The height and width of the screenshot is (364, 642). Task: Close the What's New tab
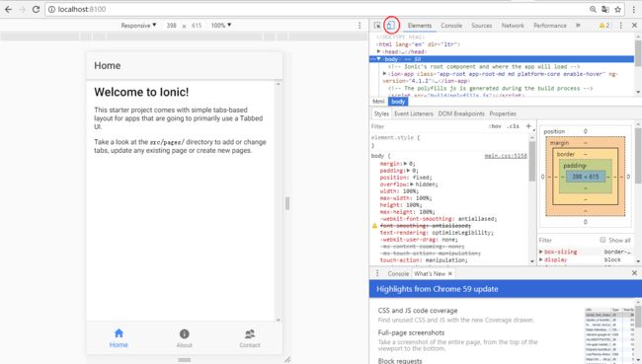click(450, 273)
